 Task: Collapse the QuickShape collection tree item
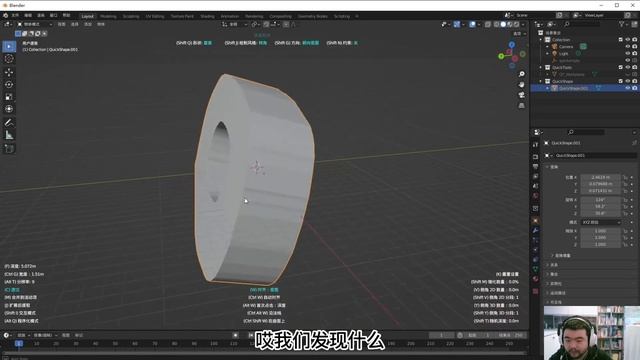[541, 81]
